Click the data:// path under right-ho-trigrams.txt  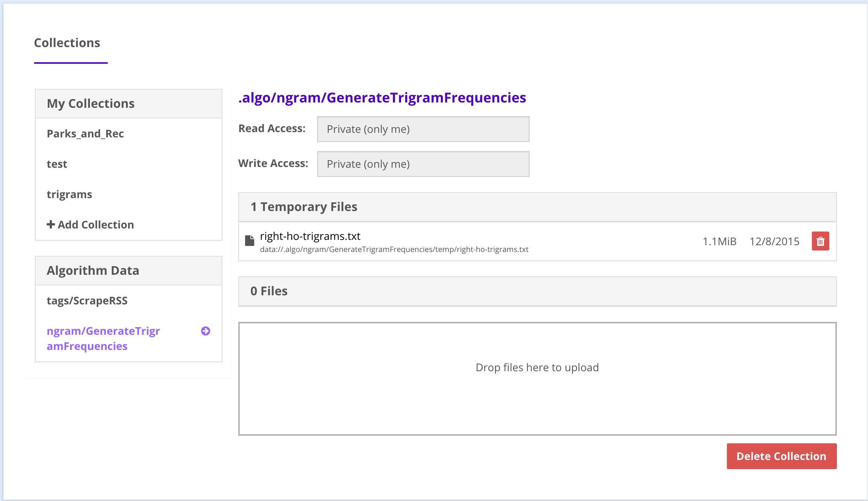click(394, 249)
